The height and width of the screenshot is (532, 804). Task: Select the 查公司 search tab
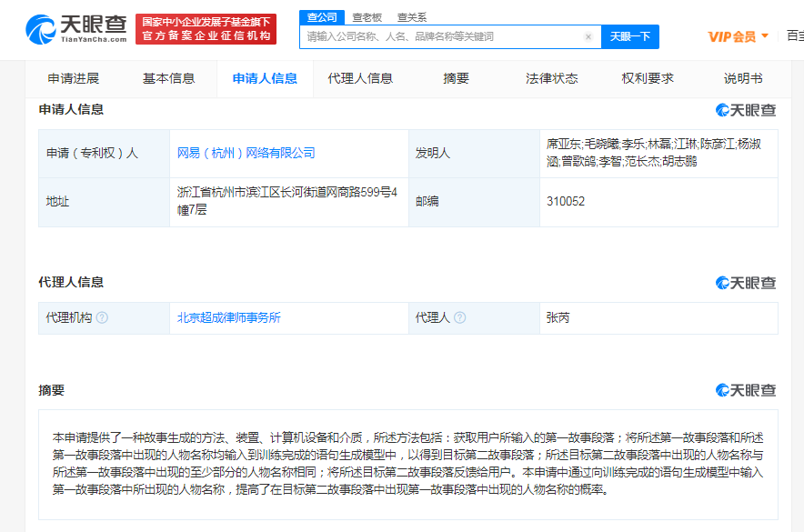click(322, 17)
